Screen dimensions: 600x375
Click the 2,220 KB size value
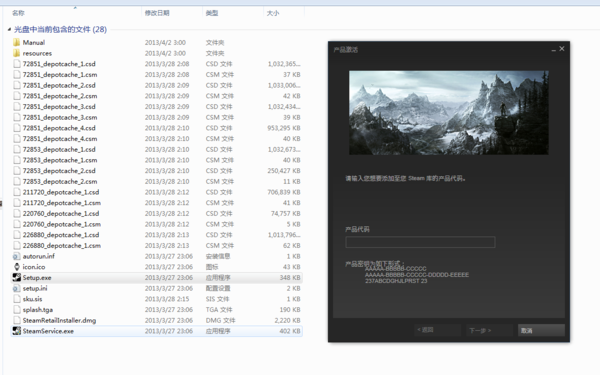click(x=287, y=320)
